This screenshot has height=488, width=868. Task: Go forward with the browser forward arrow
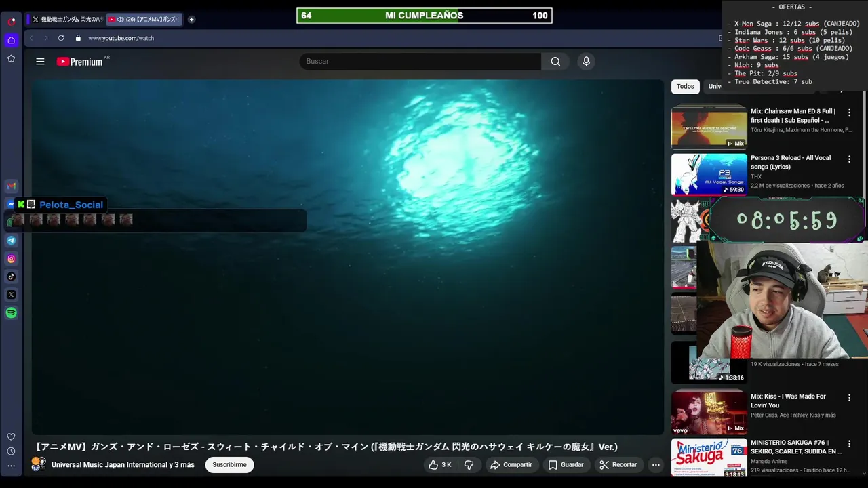pos(46,38)
